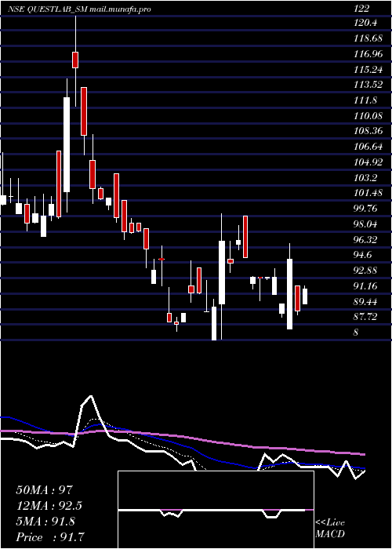Click the 118.68 price axis label
Viewport: 392px width, 549px height.
pos(368,38)
